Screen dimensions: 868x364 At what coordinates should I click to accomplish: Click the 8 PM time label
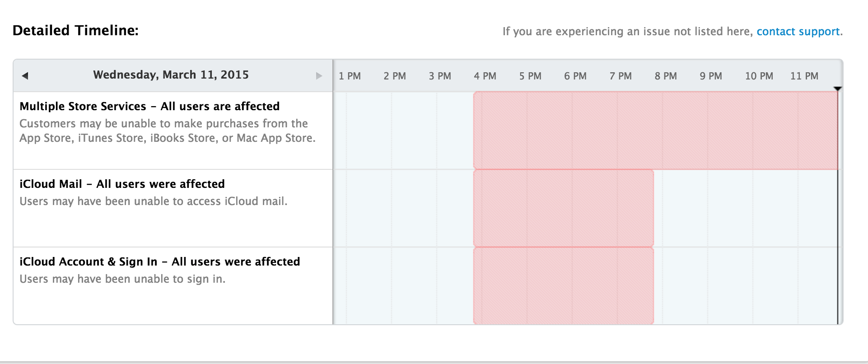click(x=666, y=76)
